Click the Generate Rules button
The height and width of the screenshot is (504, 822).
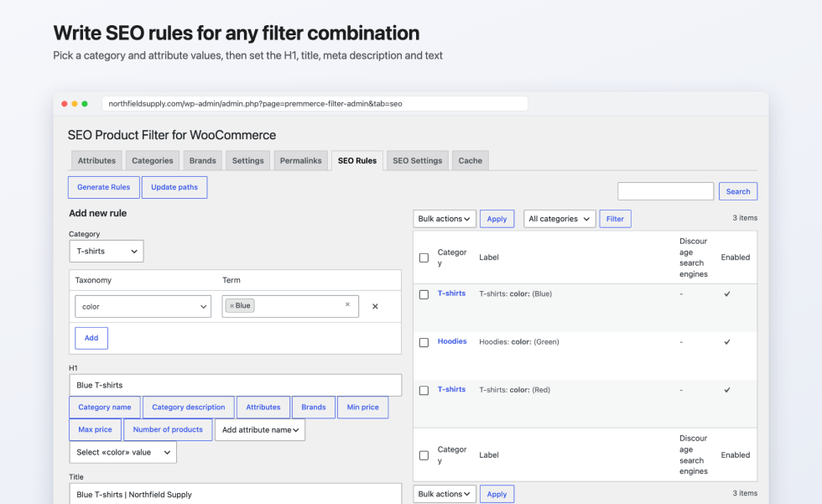click(x=104, y=187)
